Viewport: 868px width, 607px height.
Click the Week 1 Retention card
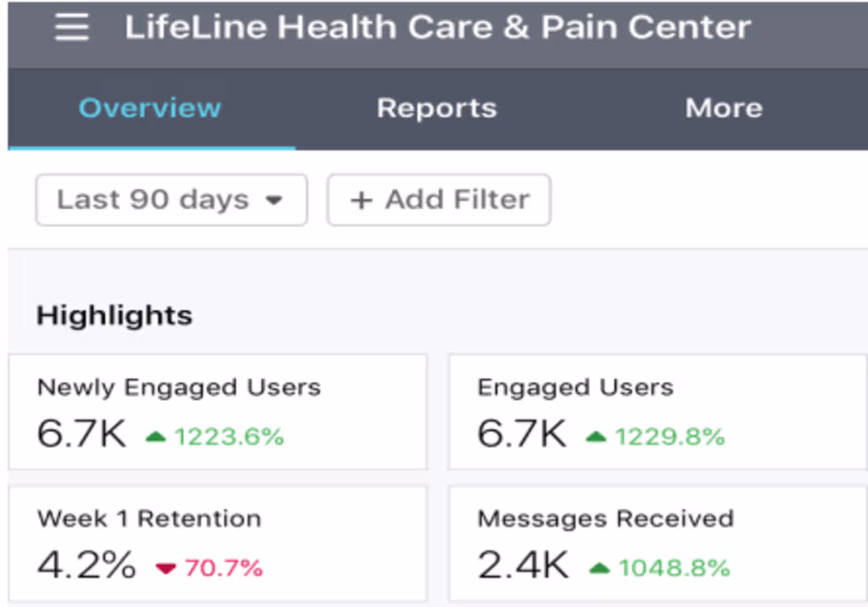pos(218,543)
